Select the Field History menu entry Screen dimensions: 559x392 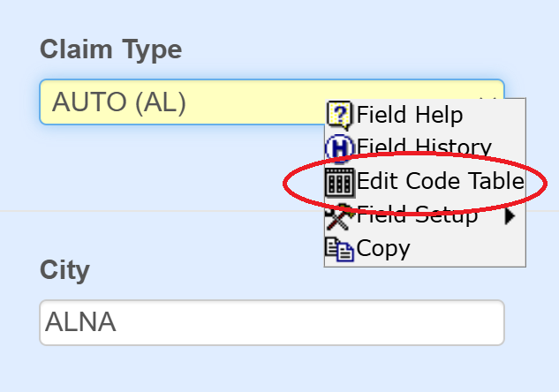(424, 148)
